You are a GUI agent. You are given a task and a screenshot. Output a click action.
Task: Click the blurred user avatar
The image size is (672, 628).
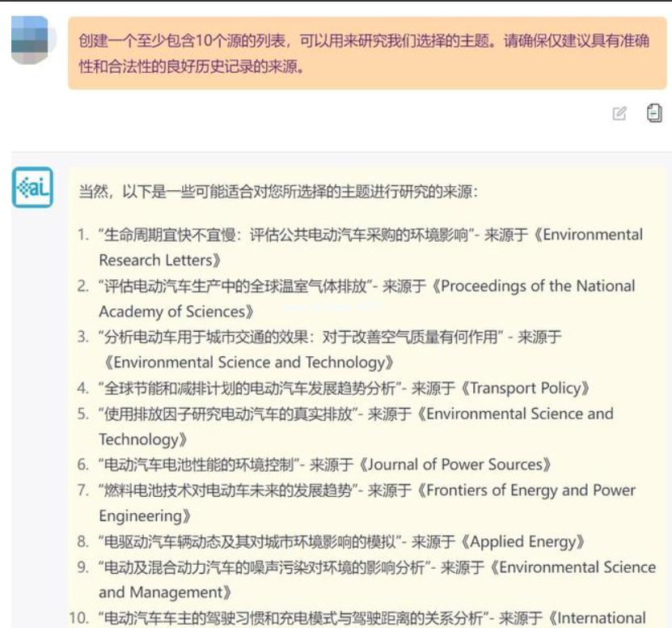(x=33, y=40)
